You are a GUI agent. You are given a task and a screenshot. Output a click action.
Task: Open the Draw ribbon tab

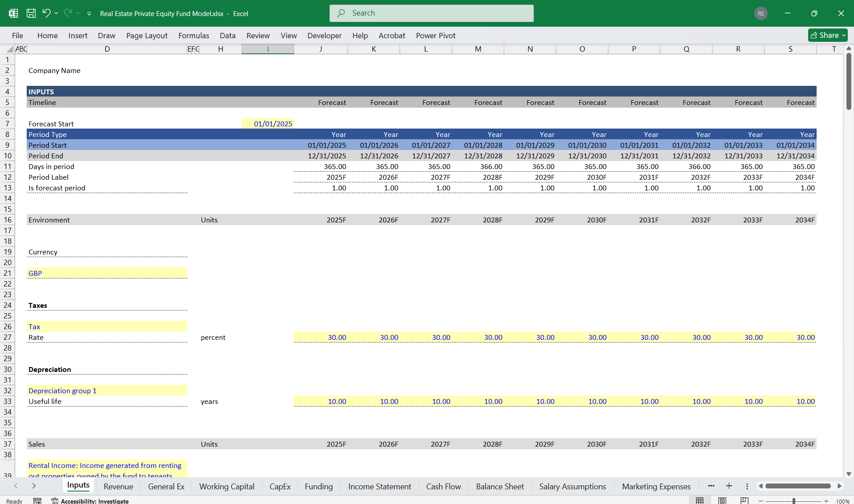[x=106, y=36]
